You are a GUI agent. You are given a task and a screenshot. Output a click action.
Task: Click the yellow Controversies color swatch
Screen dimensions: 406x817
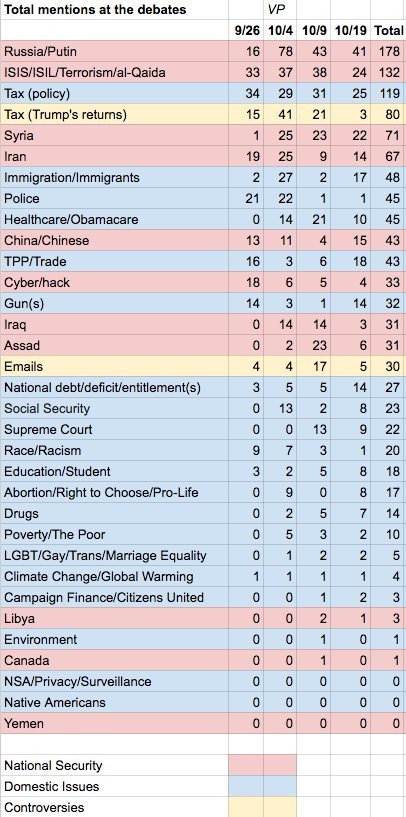point(263,807)
